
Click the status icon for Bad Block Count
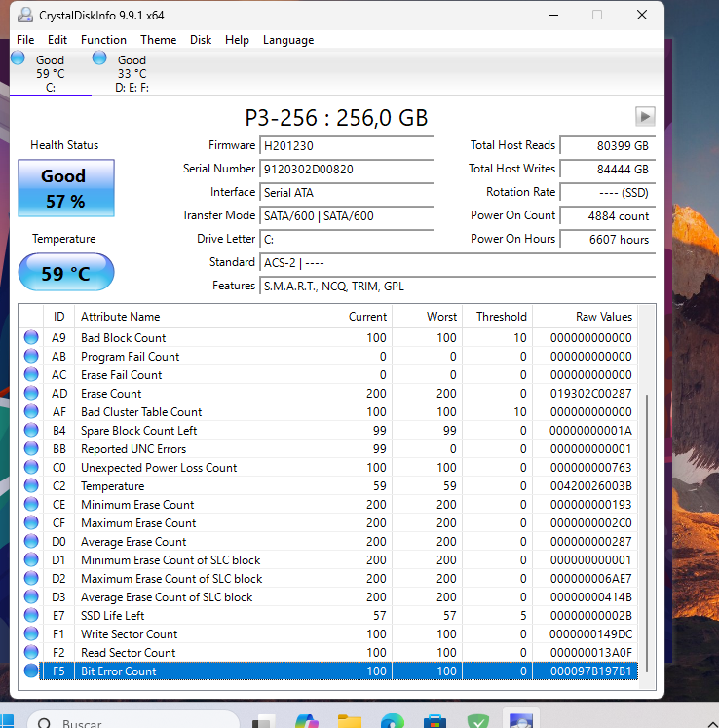[x=31, y=337]
